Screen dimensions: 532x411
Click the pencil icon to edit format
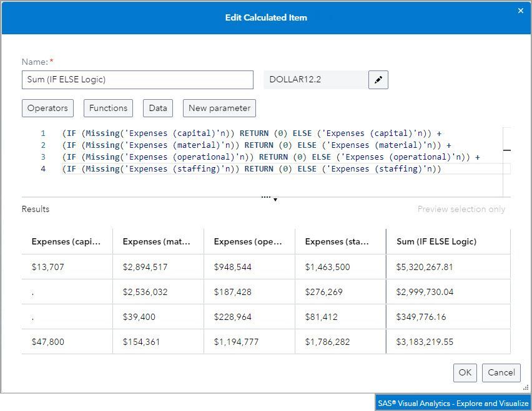[x=378, y=80]
